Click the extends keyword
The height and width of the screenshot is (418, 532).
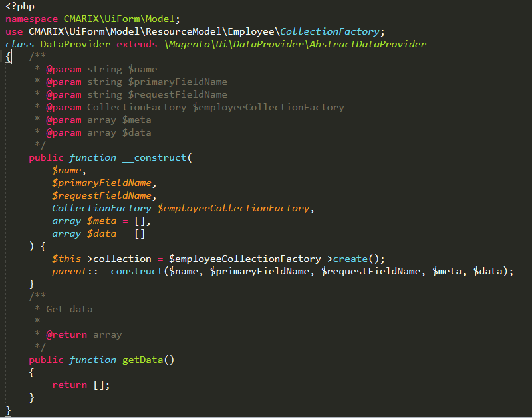coord(136,44)
